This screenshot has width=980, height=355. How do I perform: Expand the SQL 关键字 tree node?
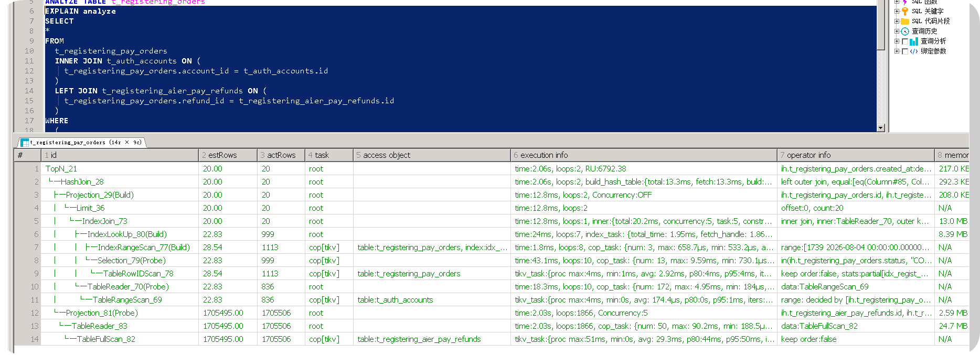[x=897, y=11]
